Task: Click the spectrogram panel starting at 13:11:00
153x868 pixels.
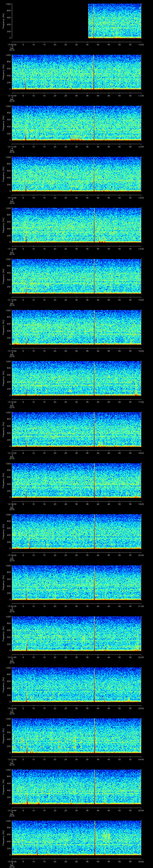Action: pyautogui.click(x=76, y=123)
